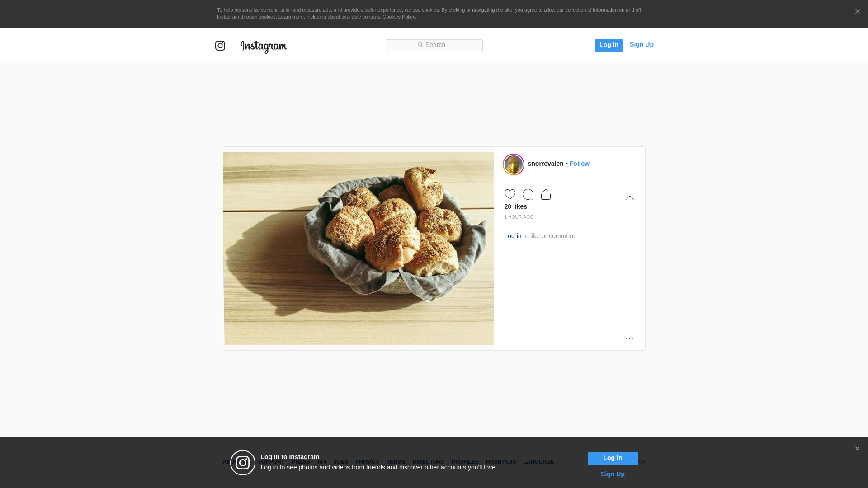Click Log in to like or comment
868x488 pixels.
pyautogui.click(x=513, y=236)
